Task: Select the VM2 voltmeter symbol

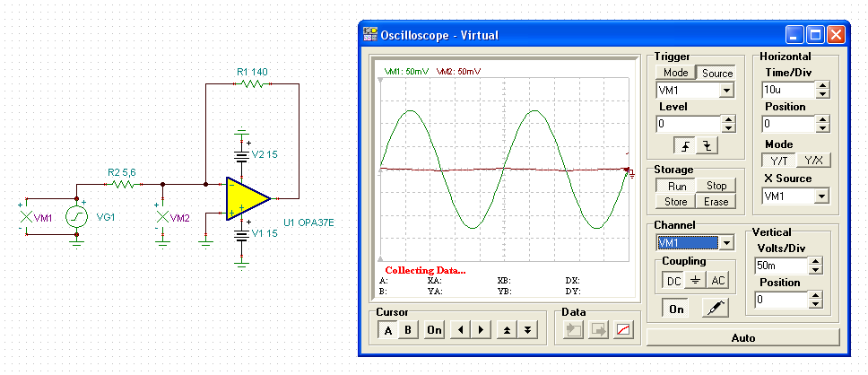Action: [162, 217]
